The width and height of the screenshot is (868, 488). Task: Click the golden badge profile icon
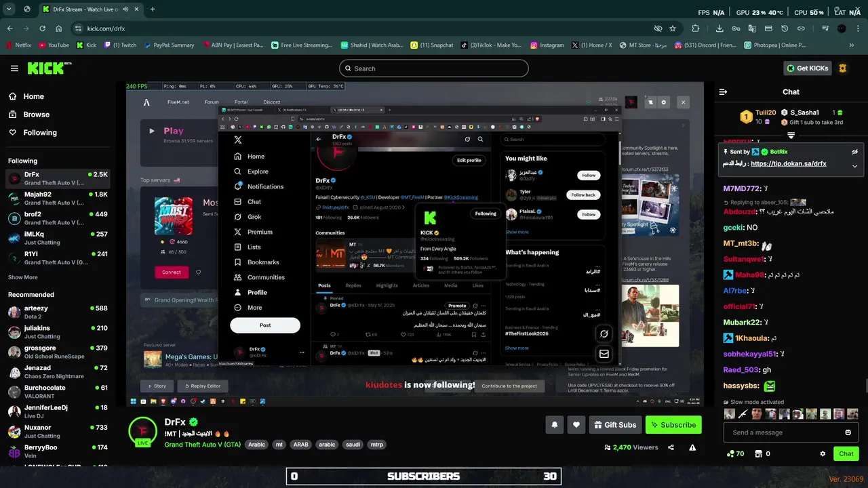tap(843, 68)
